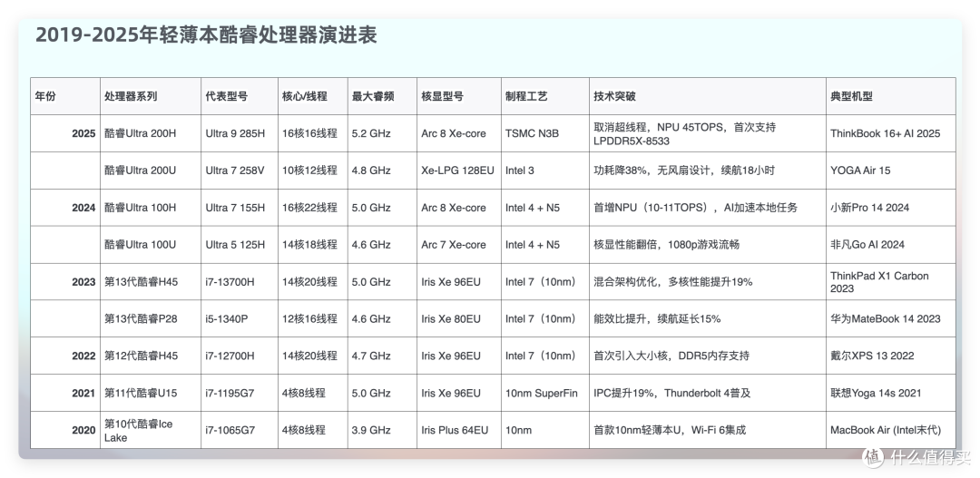
Task: Click the 功耗降38% description cell
Action: click(x=708, y=170)
